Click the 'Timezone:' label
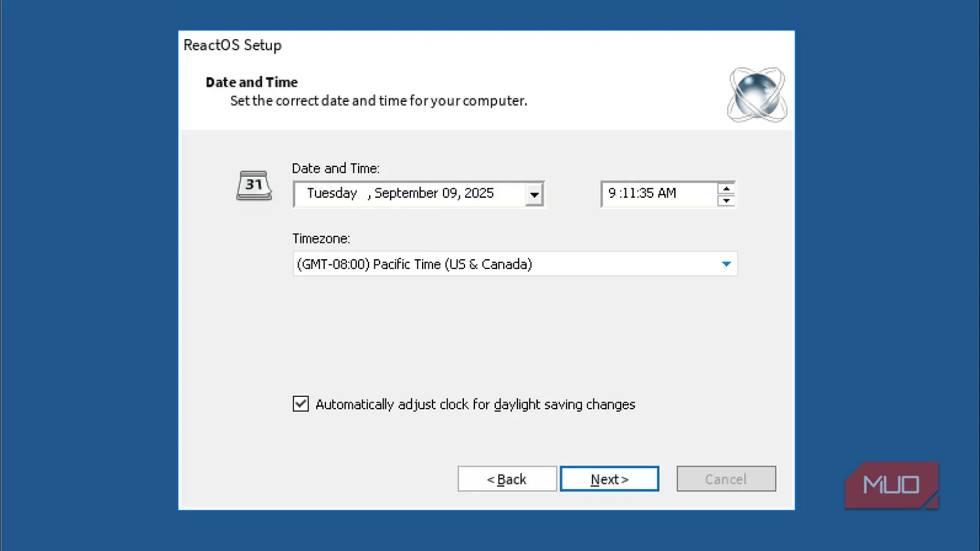Viewport: 980px width, 551px height. tap(321, 239)
